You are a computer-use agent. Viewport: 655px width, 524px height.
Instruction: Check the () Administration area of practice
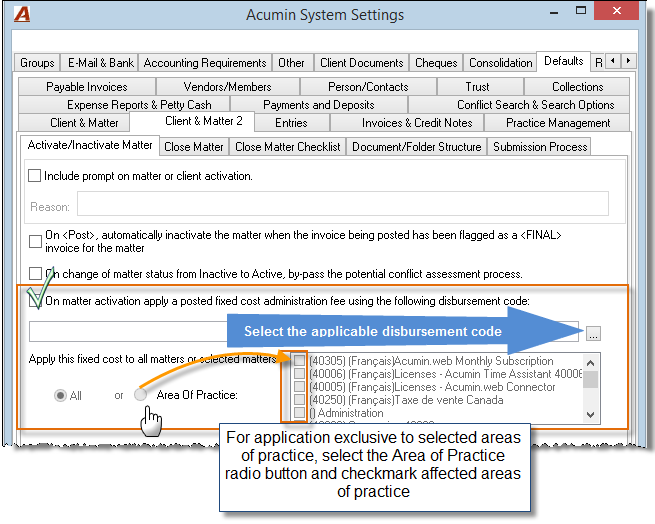(299, 413)
